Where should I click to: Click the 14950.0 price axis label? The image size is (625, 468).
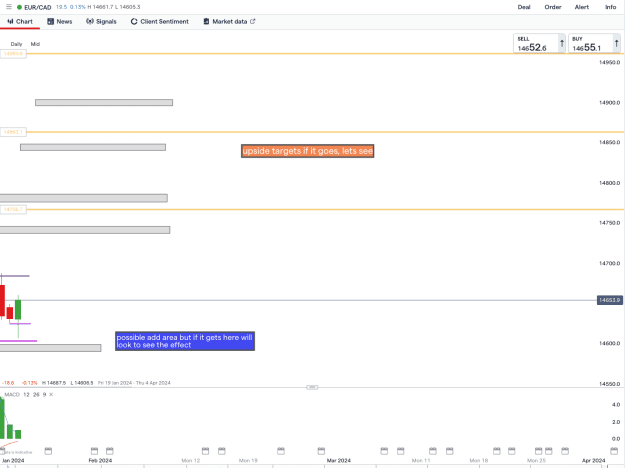(609, 63)
